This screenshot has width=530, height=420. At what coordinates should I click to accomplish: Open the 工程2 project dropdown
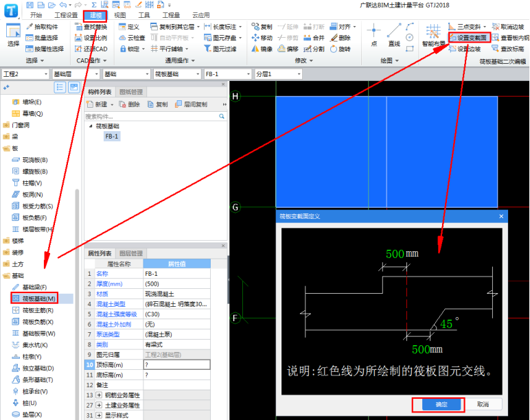point(25,74)
